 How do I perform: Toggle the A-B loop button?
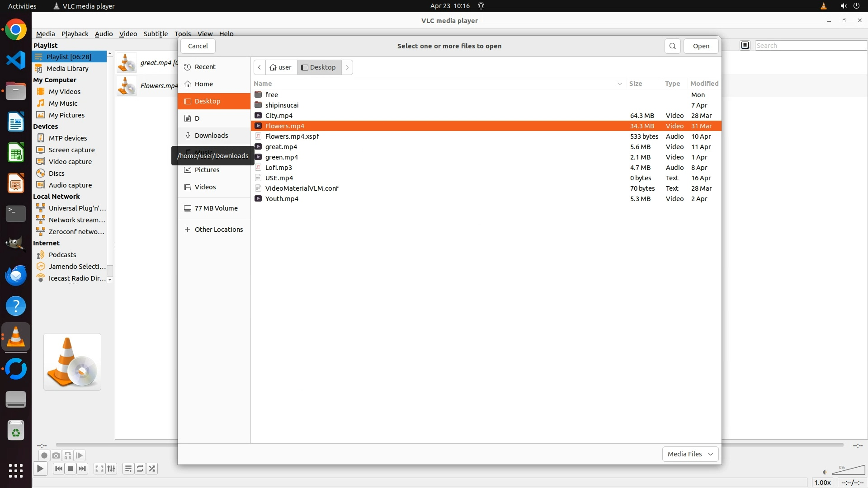click(67, 455)
